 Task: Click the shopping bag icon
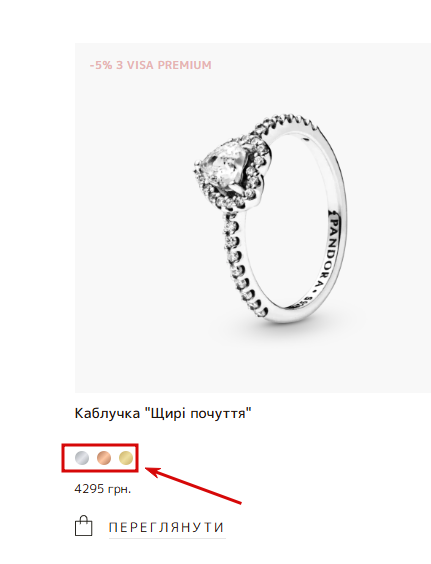(83, 526)
